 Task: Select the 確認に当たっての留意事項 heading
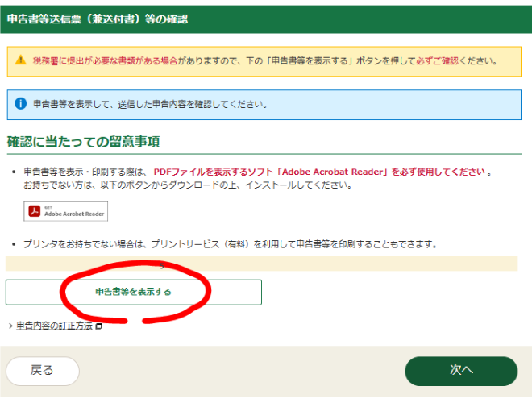coord(84,142)
